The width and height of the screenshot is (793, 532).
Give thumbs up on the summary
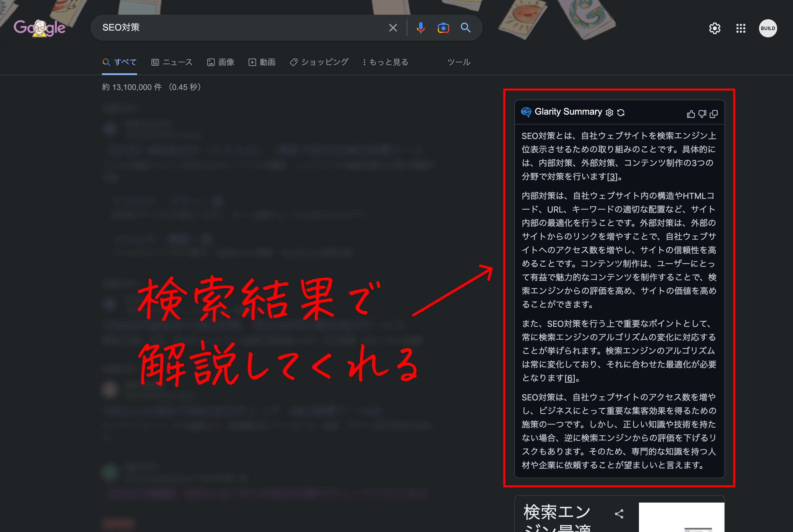pyautogui.click(x=691, y=114)
